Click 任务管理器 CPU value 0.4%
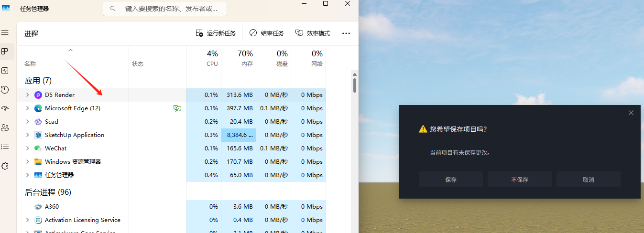Screen dimensions: 644x233 [210, 175]
